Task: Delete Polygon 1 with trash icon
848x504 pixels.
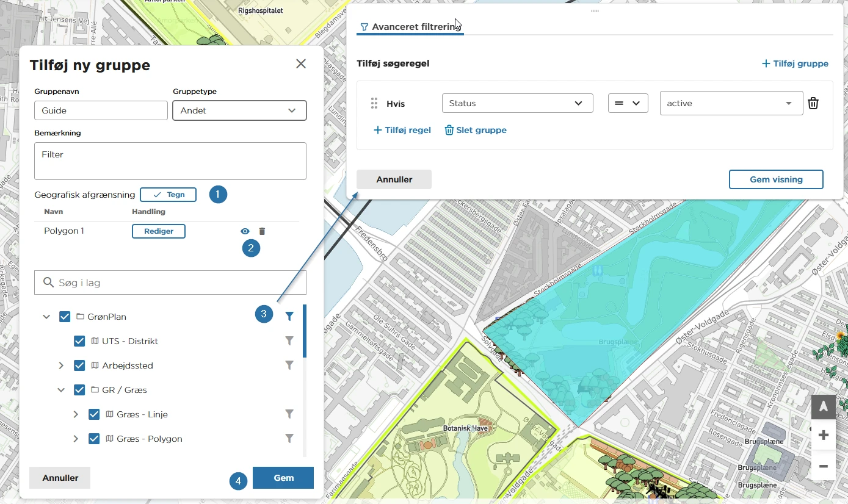Action: pos(262,231)
